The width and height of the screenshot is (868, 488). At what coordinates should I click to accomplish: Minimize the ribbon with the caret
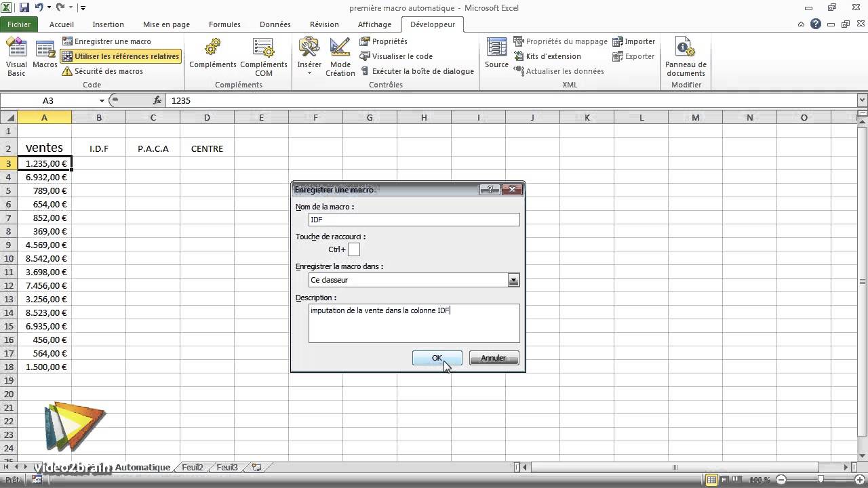(x=802, y=24)
